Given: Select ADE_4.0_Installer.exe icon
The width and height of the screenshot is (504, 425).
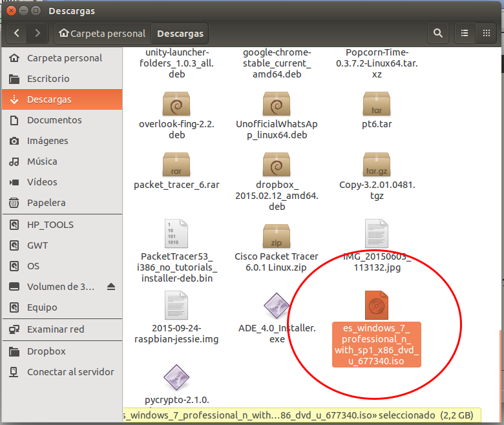Looking at the screenshot, I should (277, 306).
